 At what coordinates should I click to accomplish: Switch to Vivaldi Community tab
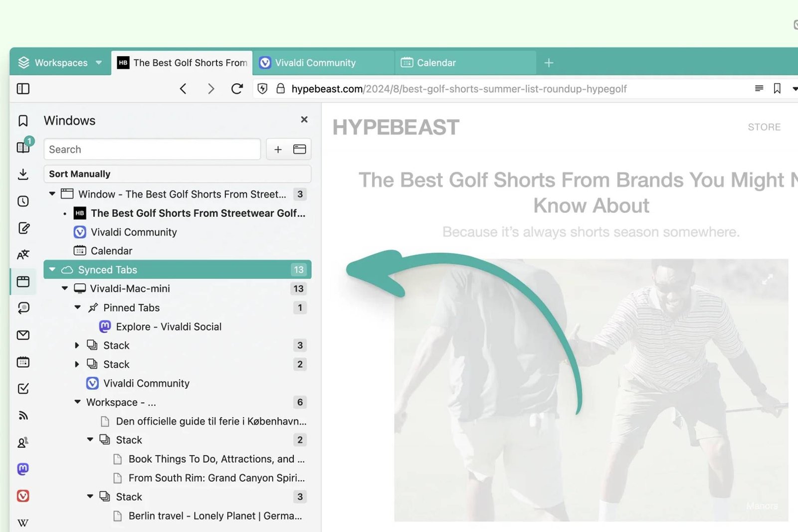pyautogui.click(x=323, y=63)
